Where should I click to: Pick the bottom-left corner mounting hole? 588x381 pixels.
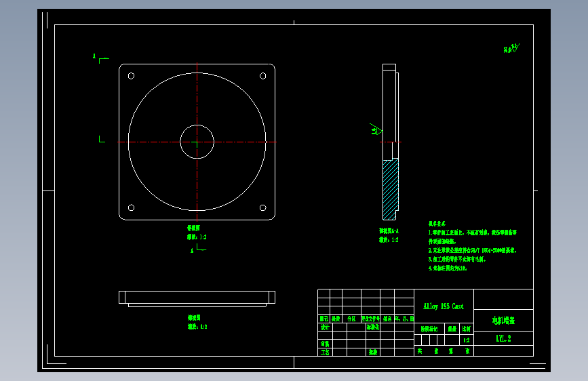click(132, 207)
